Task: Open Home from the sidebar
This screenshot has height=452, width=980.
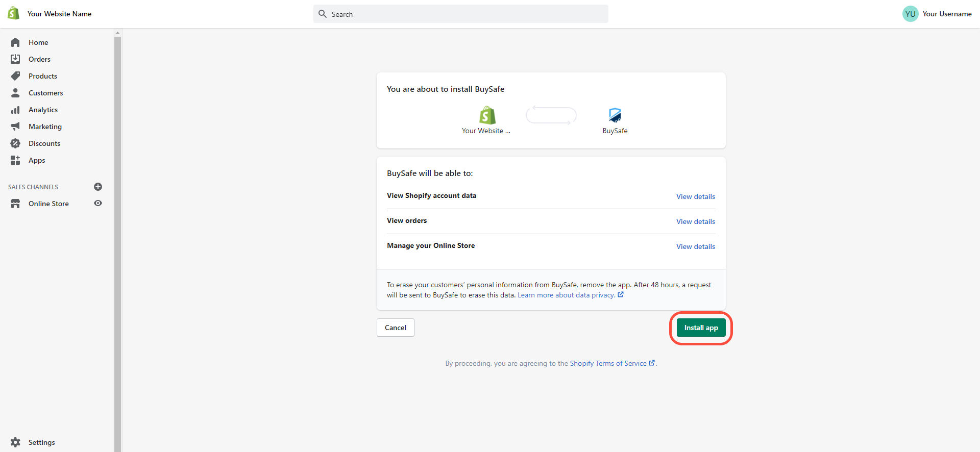Action: click(x=38, y=42)
